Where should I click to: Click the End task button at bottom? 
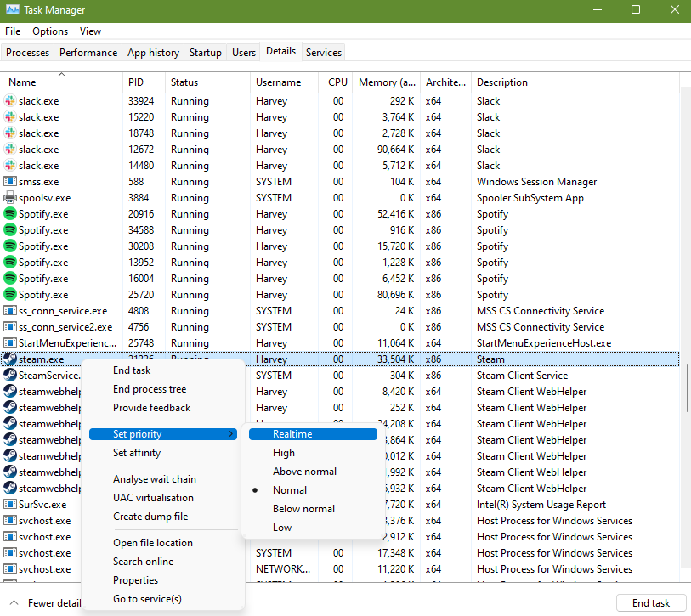click(651, 602)
